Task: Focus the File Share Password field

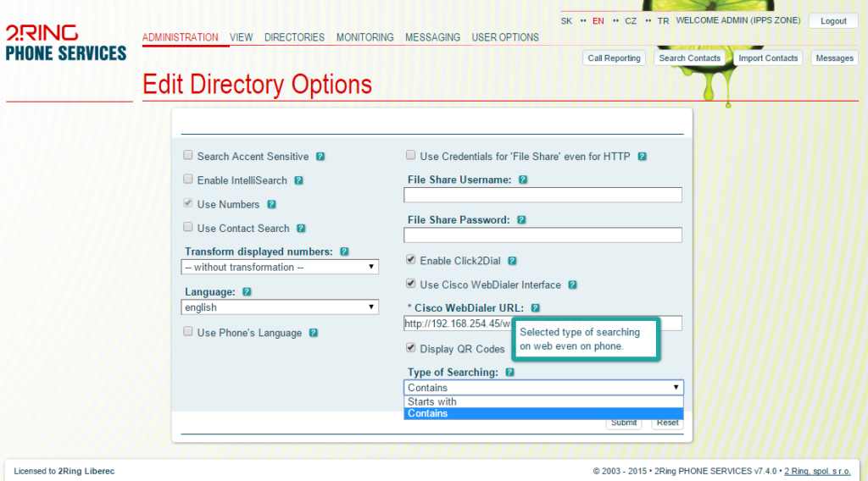Action: click(x=542, y=235)
